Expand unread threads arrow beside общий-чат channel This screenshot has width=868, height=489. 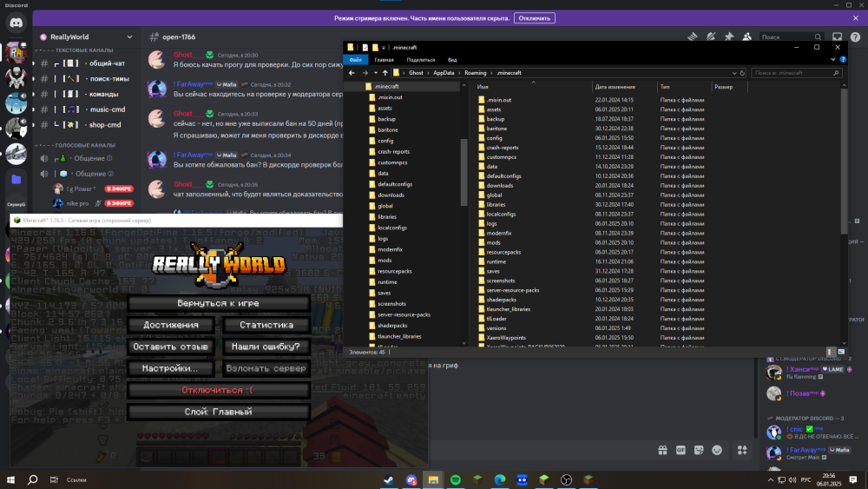[x=35, y=63]
